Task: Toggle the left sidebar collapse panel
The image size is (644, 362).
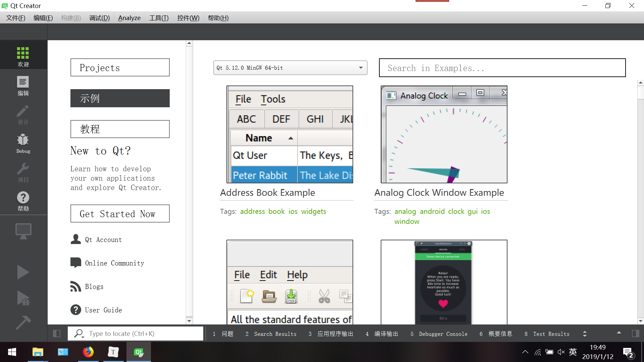Action: (57, 333)
